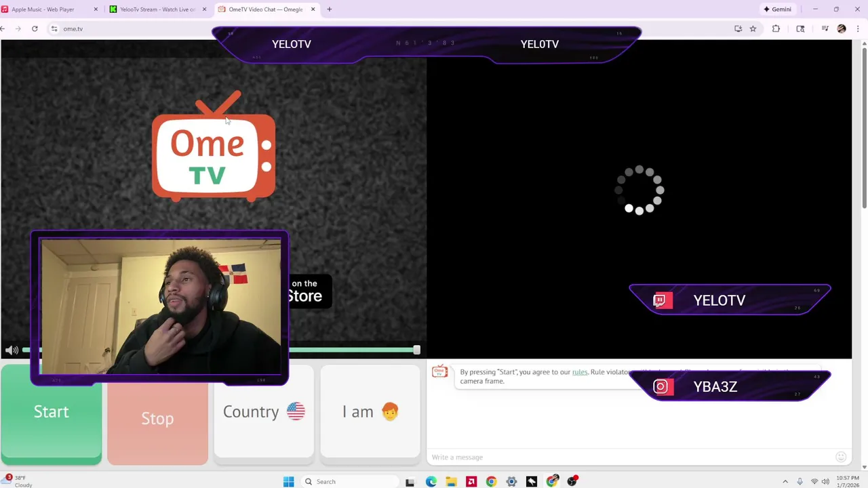
Task: View site information for ome.tv
Action: click(54, 28)
